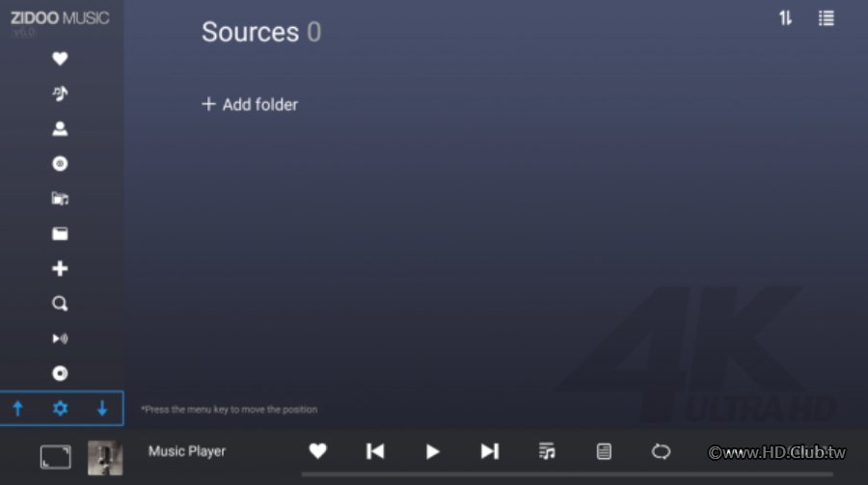The width and height of the screenshot is (868, 485).
Task: Open the sort order arrows icon
Action: click(x=785, y=18)
